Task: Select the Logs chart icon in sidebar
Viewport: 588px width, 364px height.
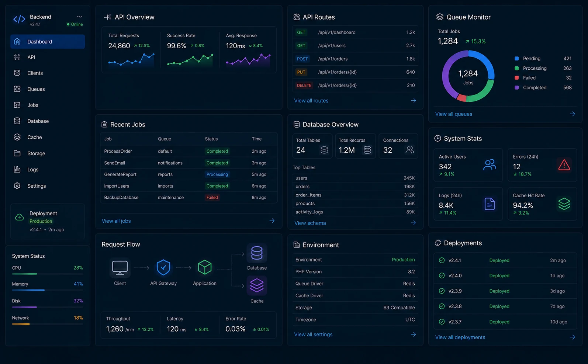Action: tap(17, 169)
